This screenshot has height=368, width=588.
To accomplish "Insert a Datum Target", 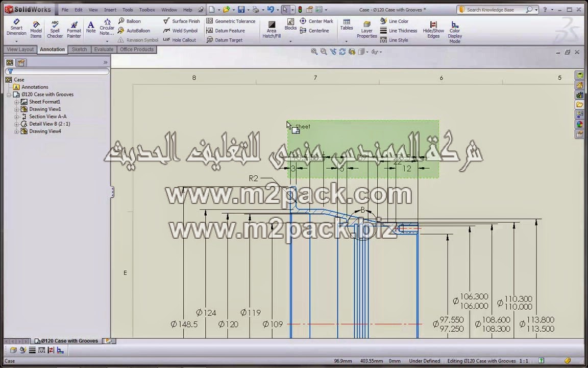I will tap(225, 40).
